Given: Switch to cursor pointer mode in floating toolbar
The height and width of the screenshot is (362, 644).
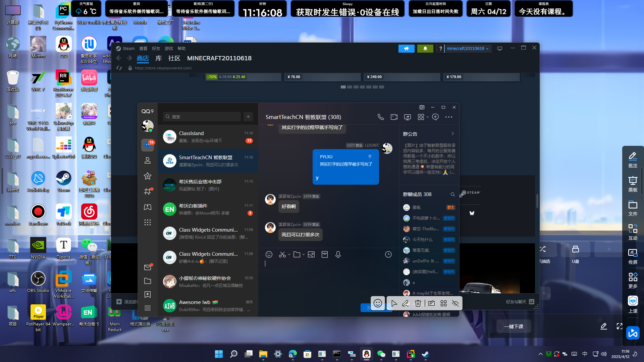Looking at the screenshot, I should pyautogui.click(x=394, y=303).
